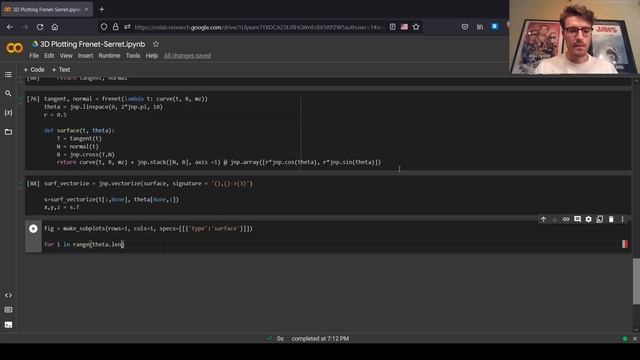Move cell up arrow in cell toolbar
Viewport: 640px width, 360px height.
click(x=543, y=220)
